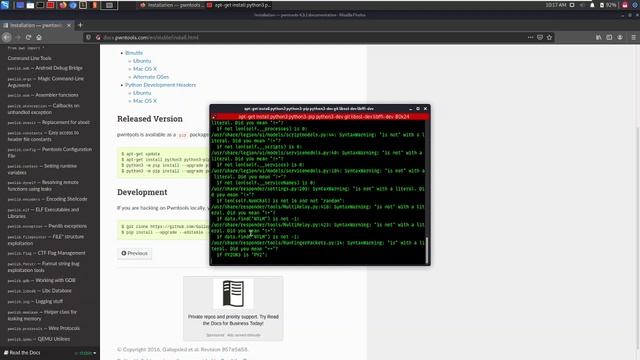640x360 pixels.
Task: Open Logging stuff sidebar entry
Action: pos(35,302)
